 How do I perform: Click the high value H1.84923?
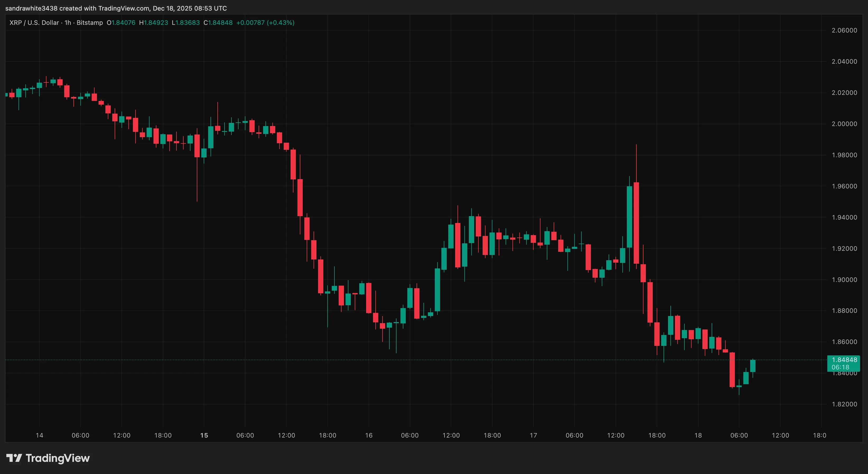(154, 23)
